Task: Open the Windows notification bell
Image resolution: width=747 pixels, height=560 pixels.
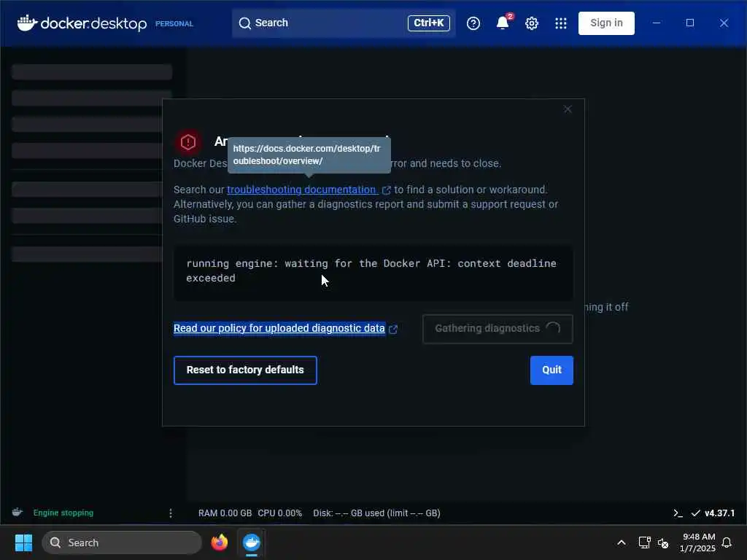Action: click(x=727, y=542)
